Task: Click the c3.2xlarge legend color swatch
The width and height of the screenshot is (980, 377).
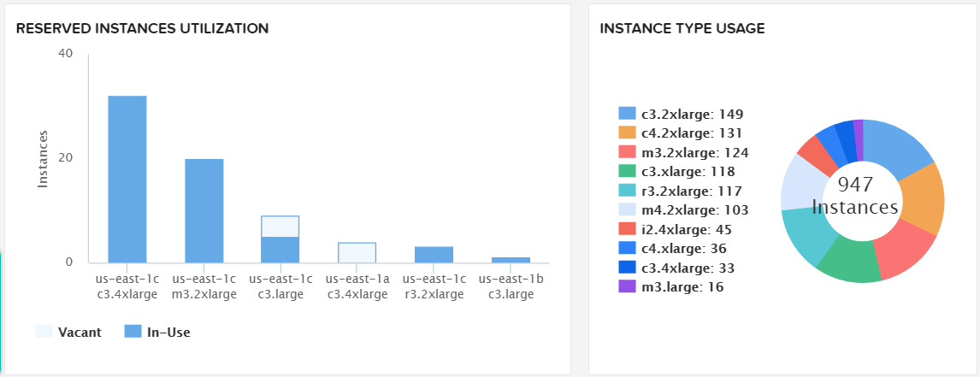Action: pyautogui.click(x=627, y=114)
